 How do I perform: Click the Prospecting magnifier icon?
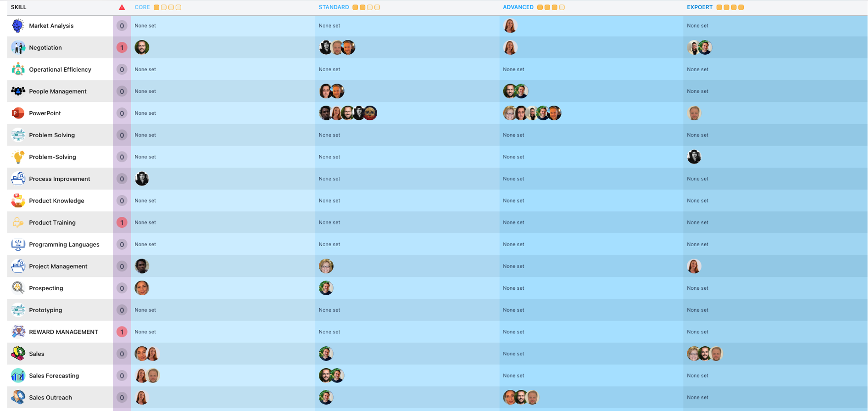pos(18,288)
